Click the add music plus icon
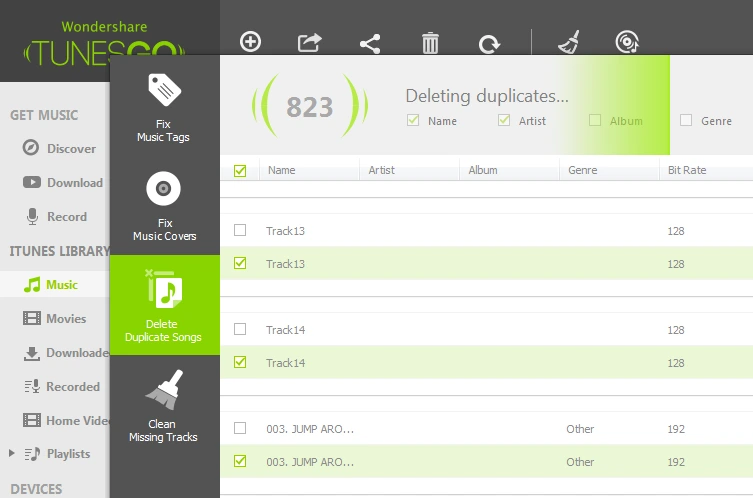This screenshot has height=498, width=753. pyautogui.click(x=250, y=42)
